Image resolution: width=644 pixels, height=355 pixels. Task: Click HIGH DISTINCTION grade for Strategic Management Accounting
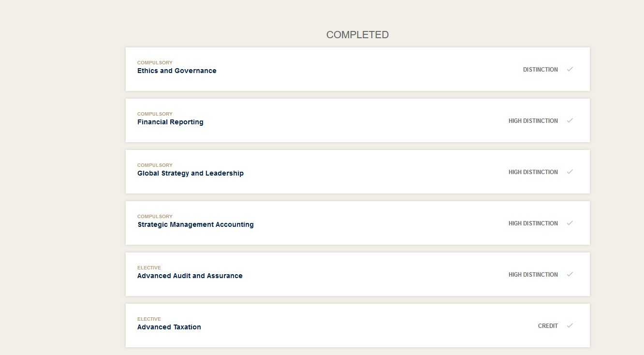coord(533,223)
